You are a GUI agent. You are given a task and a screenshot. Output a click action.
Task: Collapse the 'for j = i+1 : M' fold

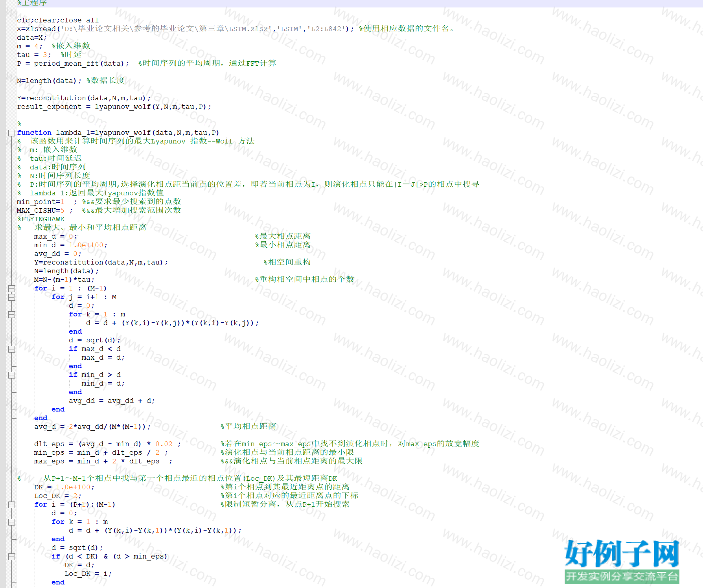[x=12, y=297]
